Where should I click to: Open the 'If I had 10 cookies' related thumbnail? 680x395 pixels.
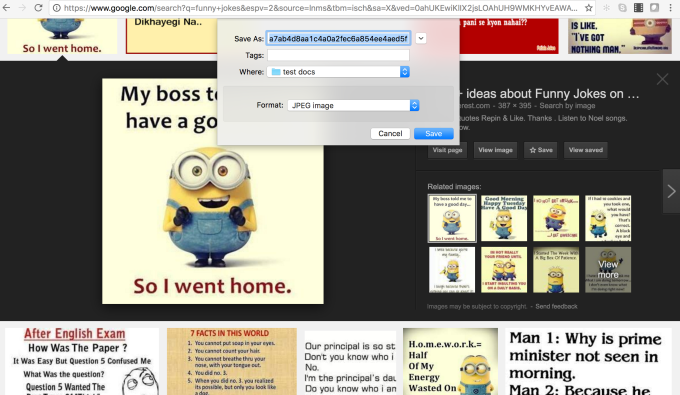point(608,218)
